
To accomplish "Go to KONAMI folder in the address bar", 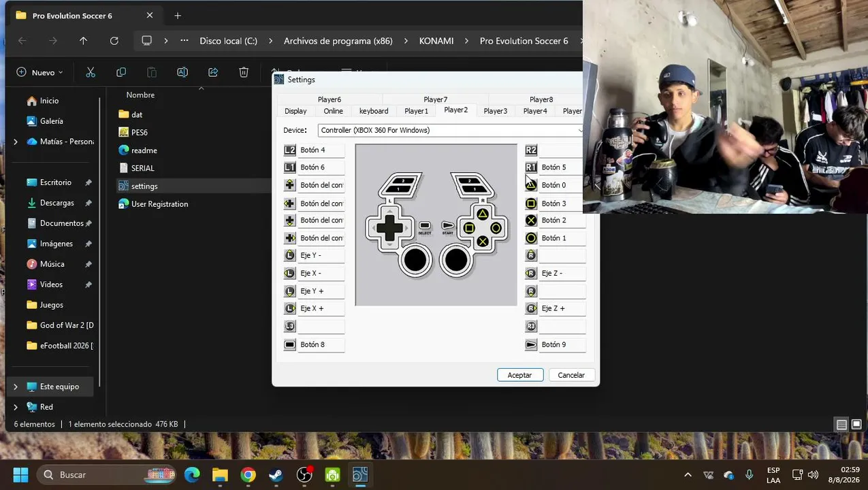I will [436, 41].
